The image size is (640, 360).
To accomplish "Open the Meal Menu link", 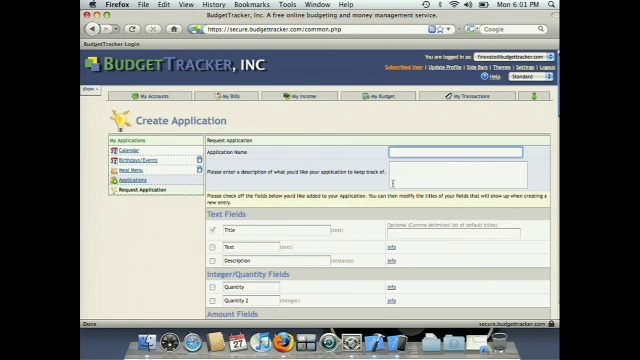I will [x=131, y=170].
